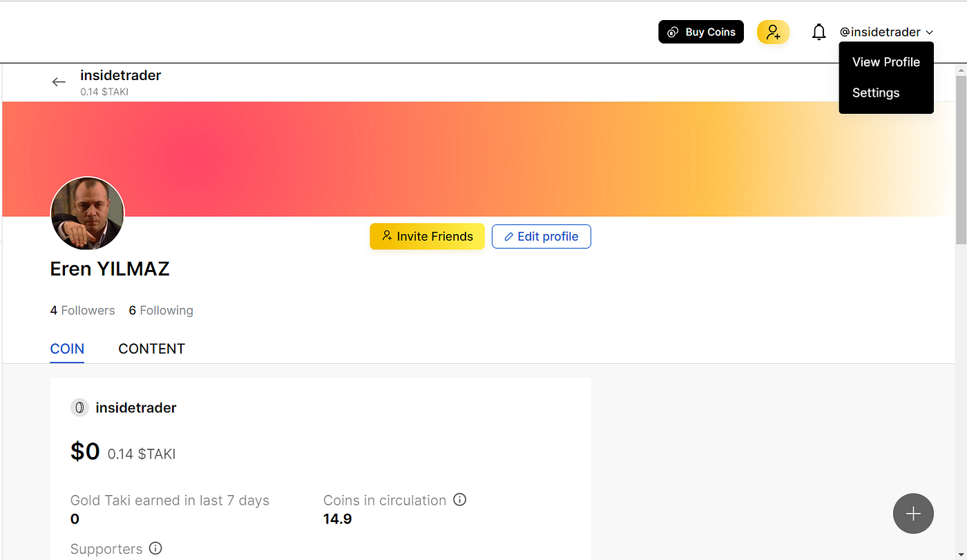Open the notifications bell
967x560 pixels.
(818, 32)
